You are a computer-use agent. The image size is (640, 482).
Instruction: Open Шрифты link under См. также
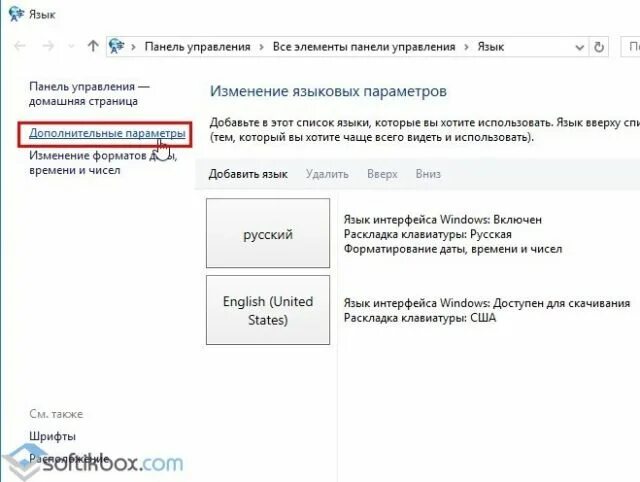[x=53, y=436]
